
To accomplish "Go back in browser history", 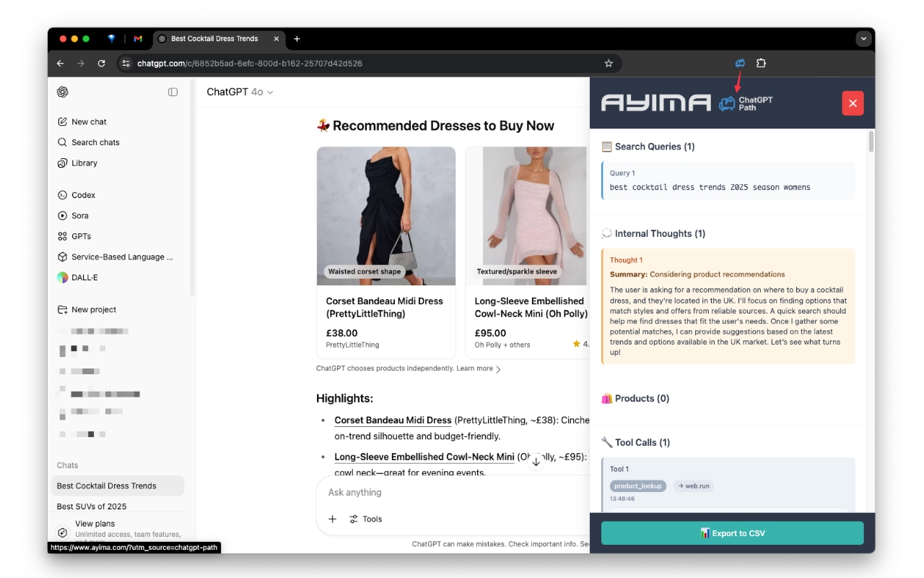I will [x=61, y=64].
